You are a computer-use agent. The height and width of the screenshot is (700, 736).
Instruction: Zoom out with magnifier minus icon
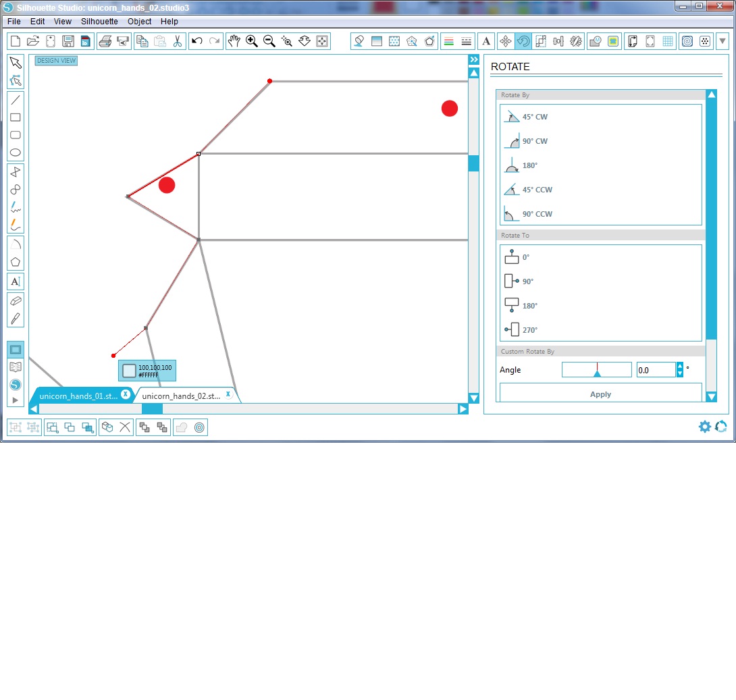click(269, 41)
